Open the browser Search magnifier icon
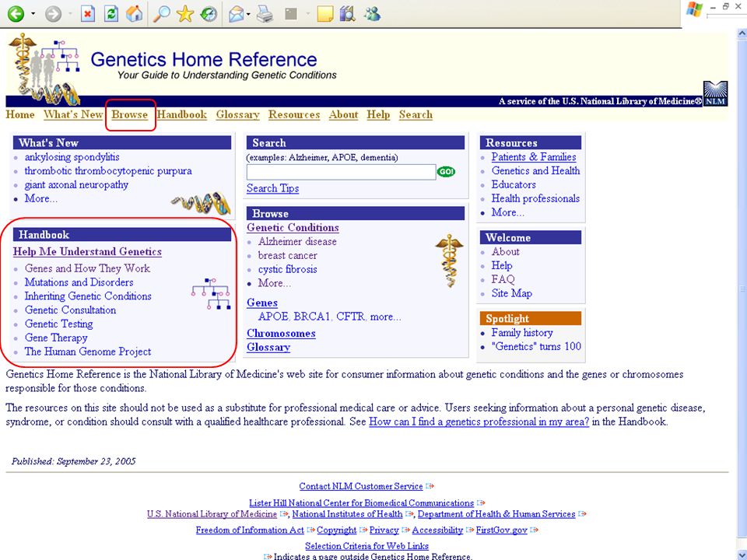 162,13
